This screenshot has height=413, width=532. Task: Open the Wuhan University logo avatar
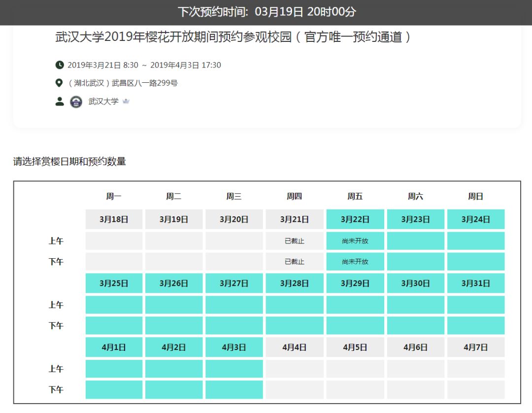(x=76, y=102)
